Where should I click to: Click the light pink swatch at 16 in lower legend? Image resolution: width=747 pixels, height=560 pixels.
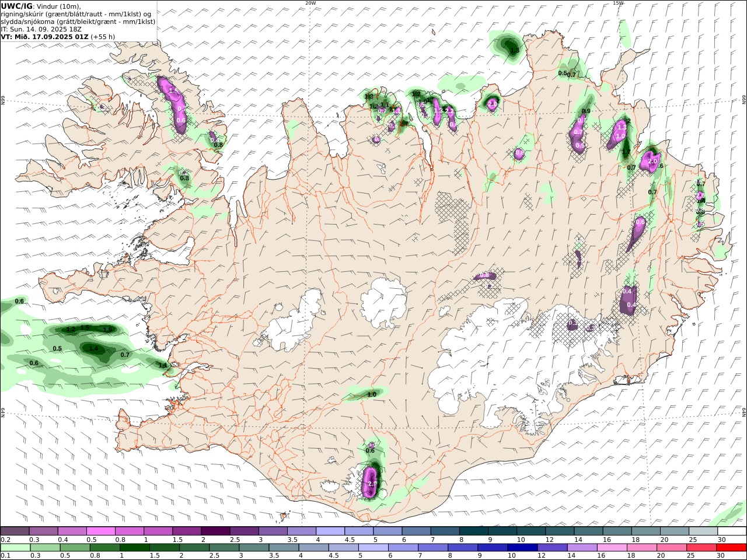click(611, 548)
